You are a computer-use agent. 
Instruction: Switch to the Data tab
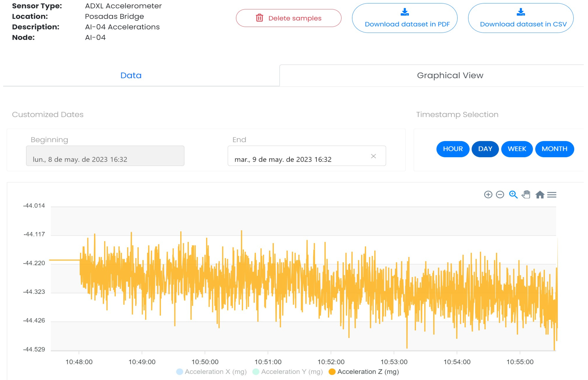[131, 75]
